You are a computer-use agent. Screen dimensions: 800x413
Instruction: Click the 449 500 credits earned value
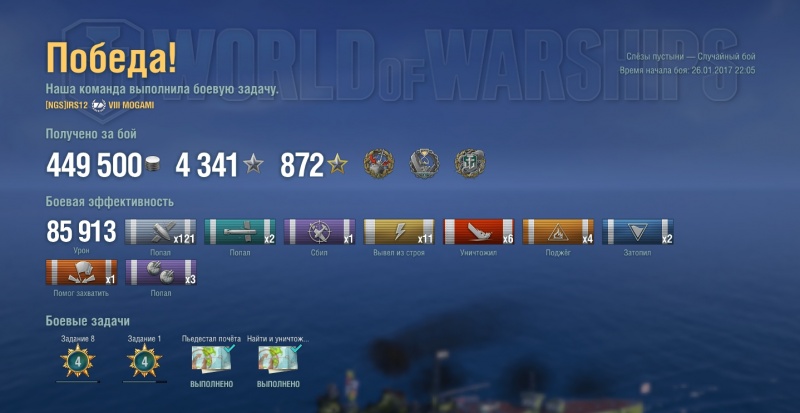(94, 165)
